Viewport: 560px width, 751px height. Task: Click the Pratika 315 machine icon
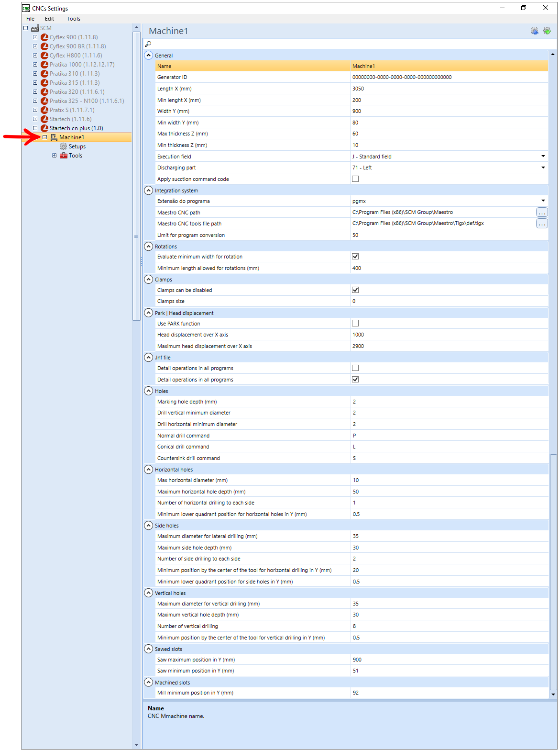point(44,83)
